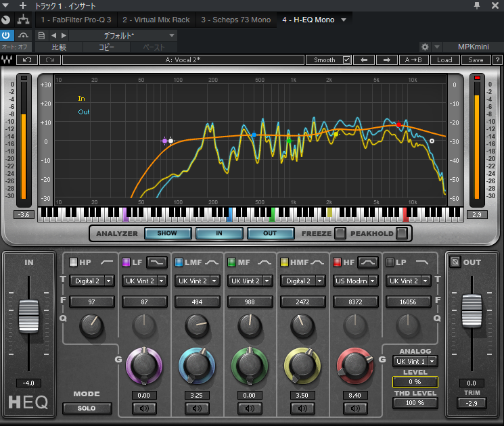This screenshot has width=504, height=426.
Task: Go to next preset with right arrow
Action: click(387, 60)
